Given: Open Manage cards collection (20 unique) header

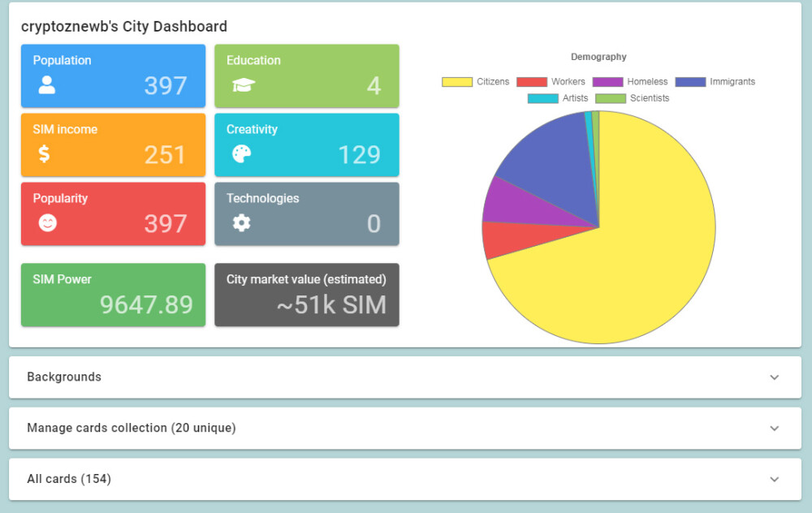Looking at the screenshot, I should click(x=132, y=429).
